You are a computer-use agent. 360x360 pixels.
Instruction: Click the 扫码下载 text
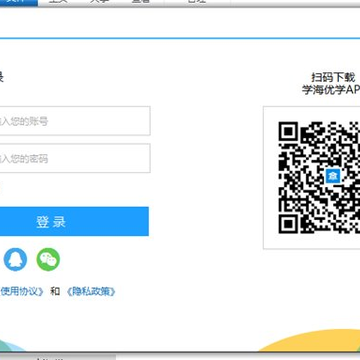pos(333,77)
